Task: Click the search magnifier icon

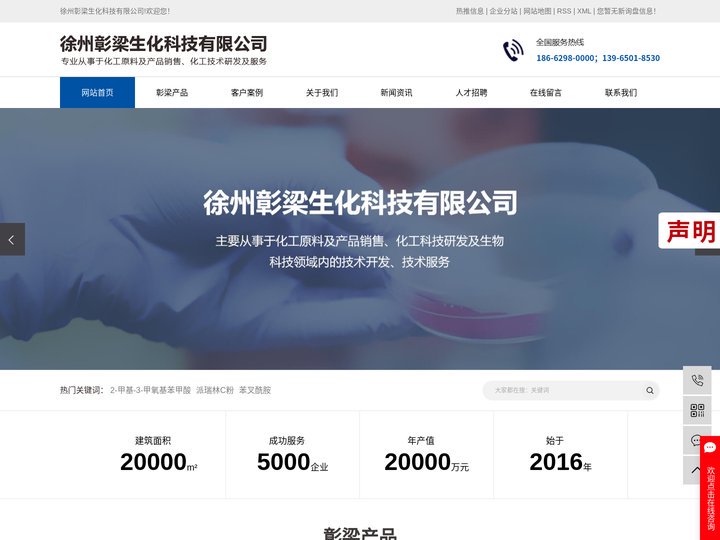Action: 649,390
